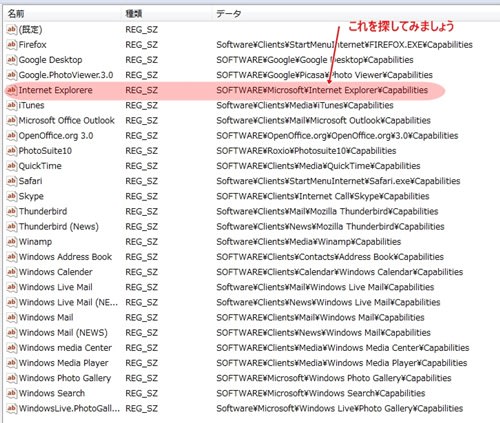
Task: Click the Contacts Address Book data path
Action: click(330, 257)
